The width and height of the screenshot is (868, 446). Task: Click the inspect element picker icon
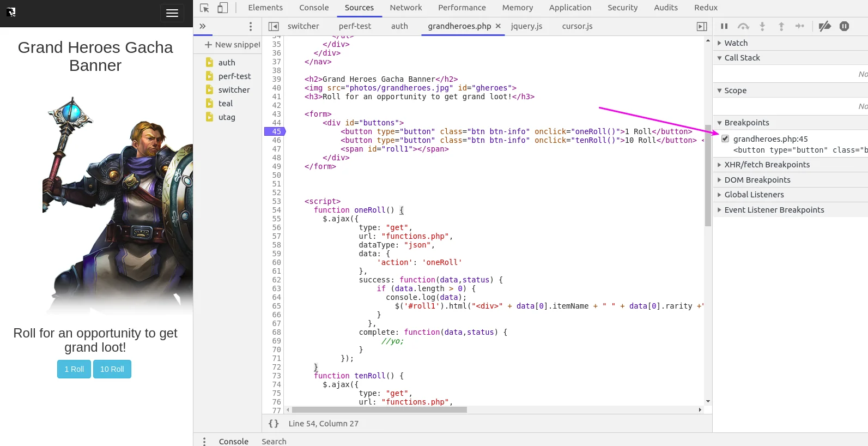pyautogui.click(x=204, y=8)
